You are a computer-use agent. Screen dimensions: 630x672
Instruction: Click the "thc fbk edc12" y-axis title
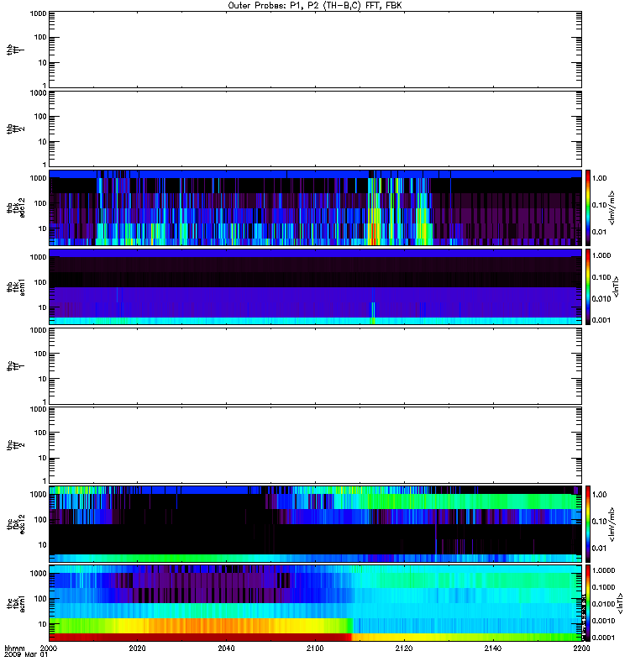(x=16, y=523)
